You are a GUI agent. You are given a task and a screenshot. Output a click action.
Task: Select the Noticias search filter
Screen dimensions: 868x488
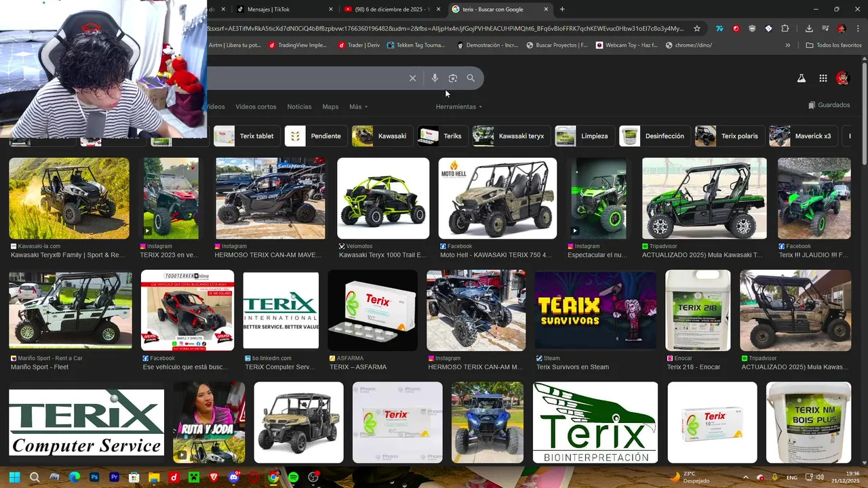(x=299, y=107)
